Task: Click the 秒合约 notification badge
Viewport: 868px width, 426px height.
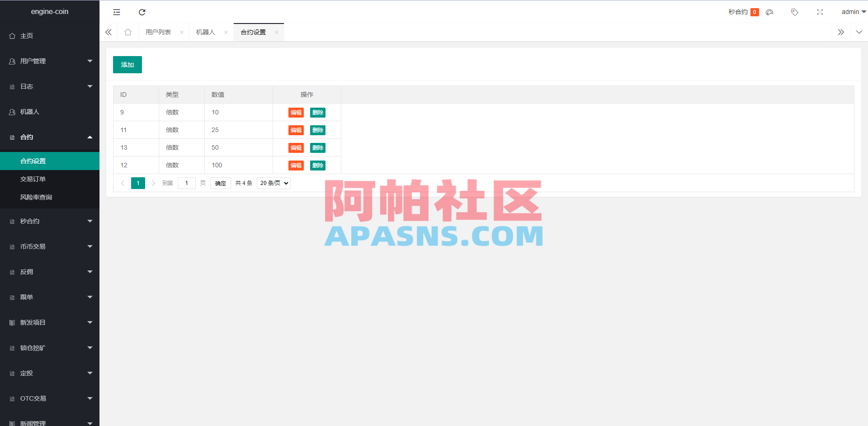Action: (x=754, y=12)
